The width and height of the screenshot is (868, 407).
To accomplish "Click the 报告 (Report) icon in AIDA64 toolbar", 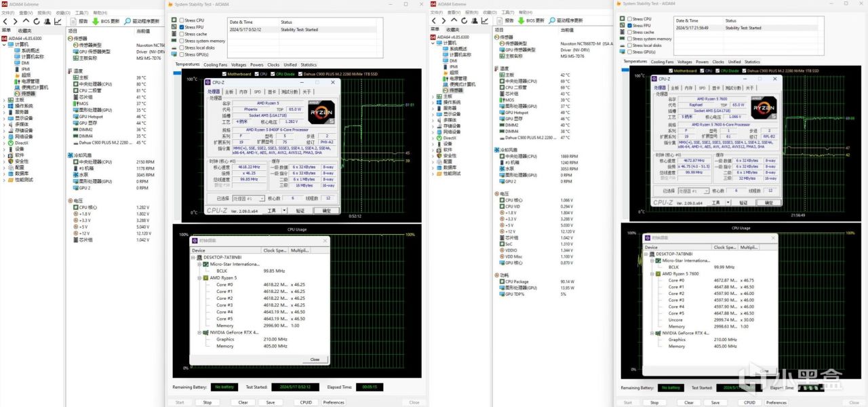I will tap(73, 21).
